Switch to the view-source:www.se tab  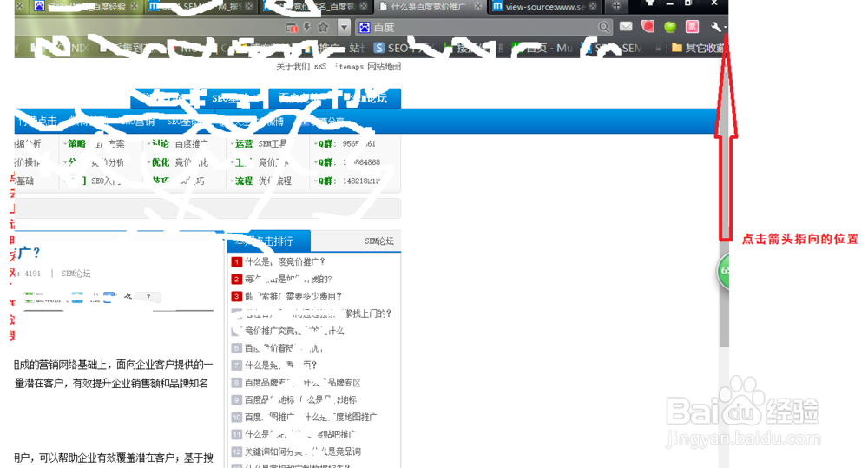click(x=545, y=7)
